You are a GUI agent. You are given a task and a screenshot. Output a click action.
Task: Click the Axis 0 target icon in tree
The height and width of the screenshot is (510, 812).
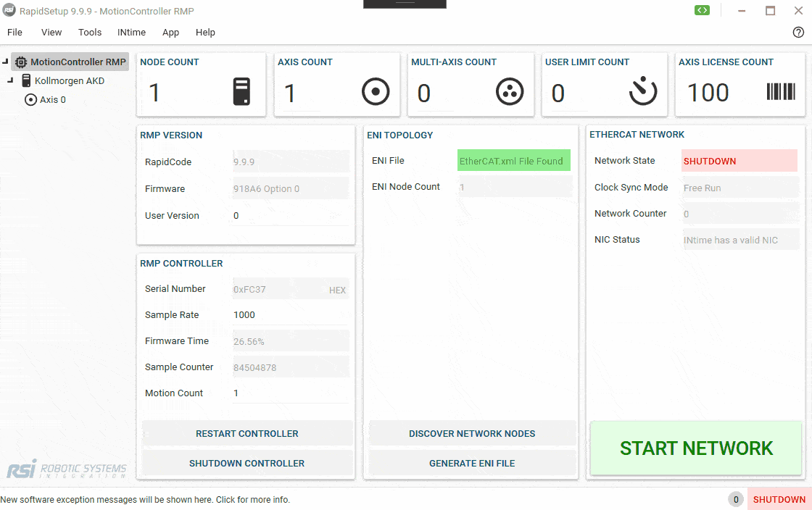(30, 99)
